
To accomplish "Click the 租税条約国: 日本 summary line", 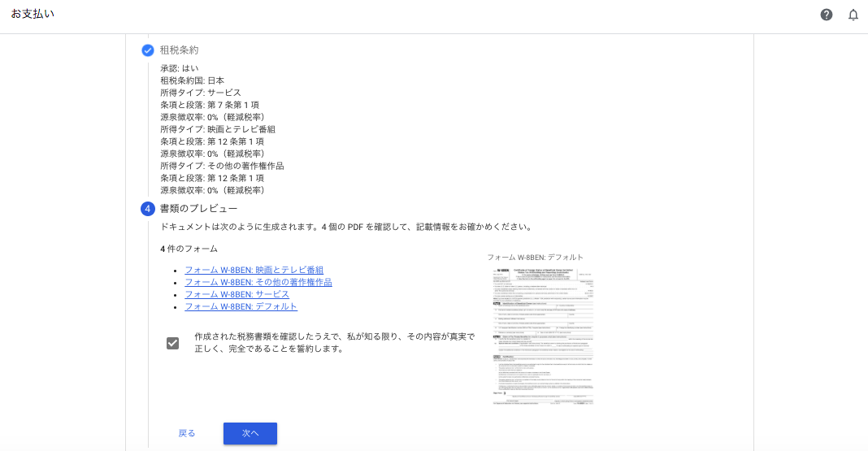I will click(x=192, y=80).
